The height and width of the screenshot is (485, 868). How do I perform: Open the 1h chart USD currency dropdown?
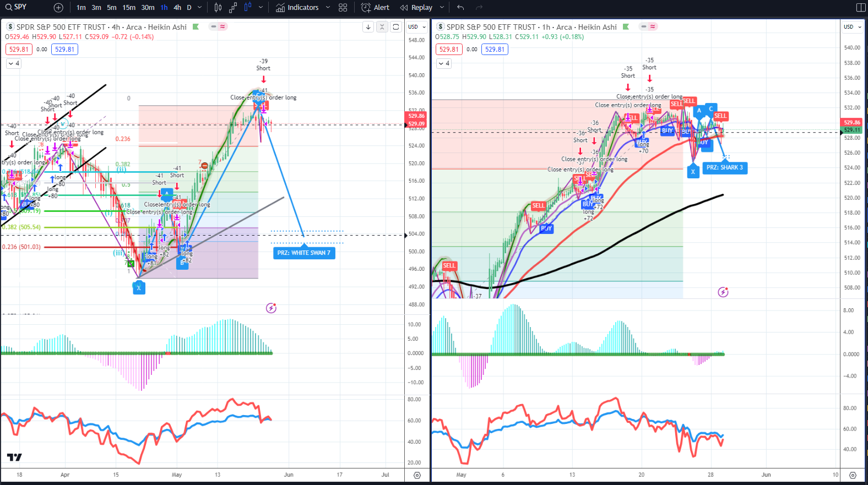click(853, 26)
